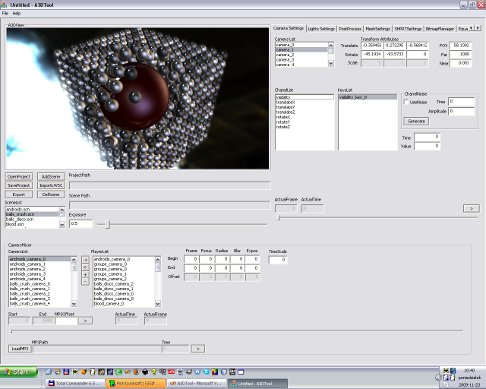Click the minus button beside PlayerList

tap(85, 282)
